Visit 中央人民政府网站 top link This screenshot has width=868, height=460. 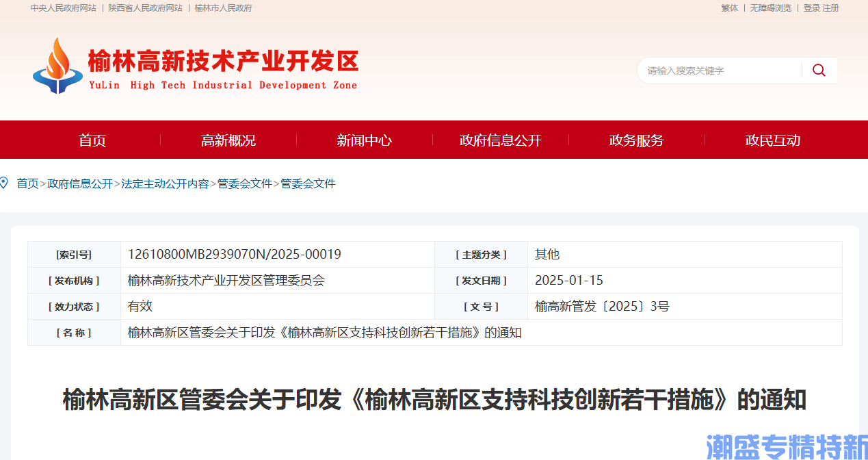coord(64,8)
